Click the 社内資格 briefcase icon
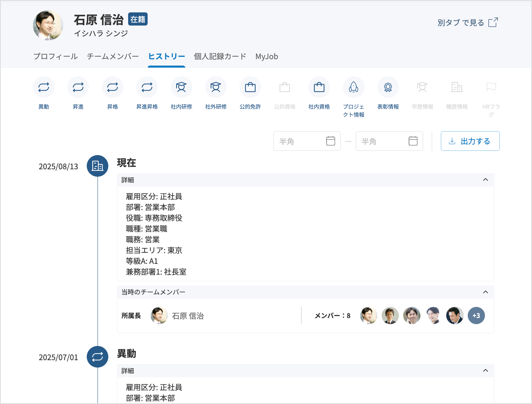 coord(319,87)
